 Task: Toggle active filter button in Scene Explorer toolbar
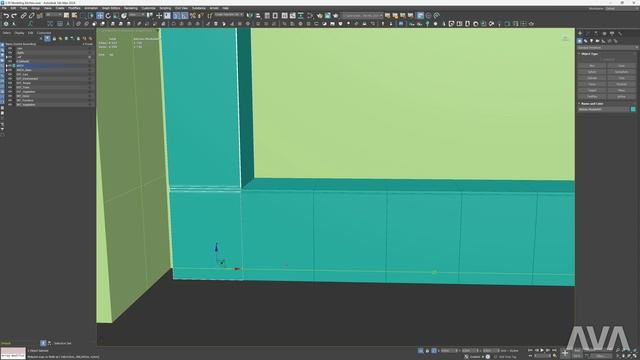(47, 38)
